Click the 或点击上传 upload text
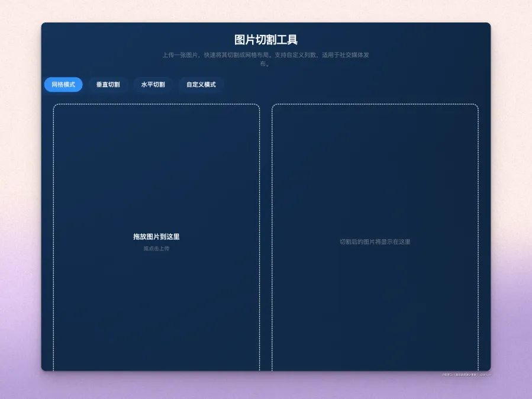This screenshot has width=532, height=399. point(156,249)
